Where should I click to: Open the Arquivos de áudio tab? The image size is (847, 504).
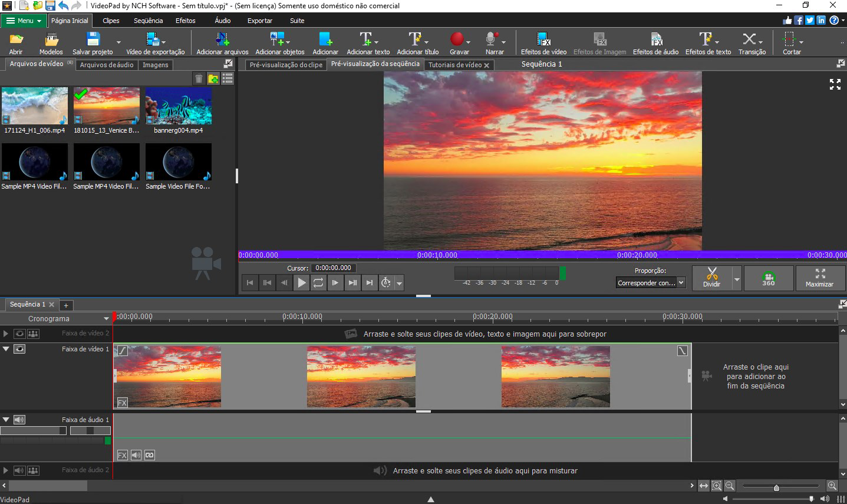(x=107, y=65)
